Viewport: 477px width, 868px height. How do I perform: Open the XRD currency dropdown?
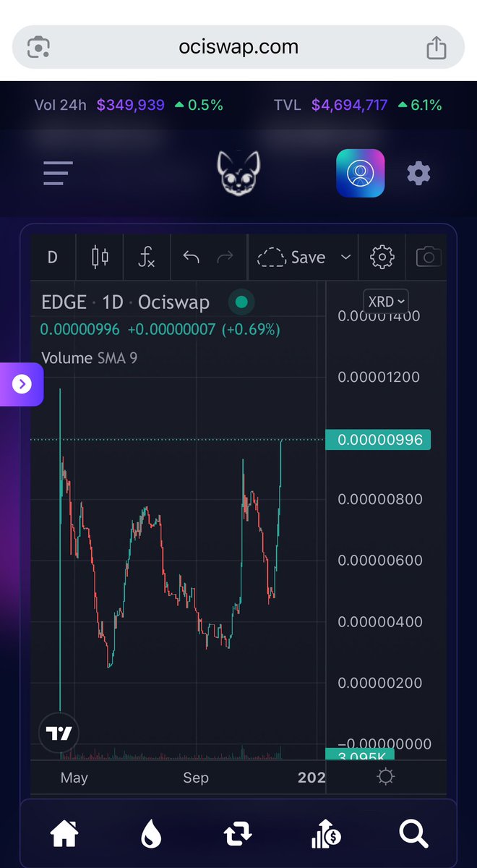(x=385, y=301)
